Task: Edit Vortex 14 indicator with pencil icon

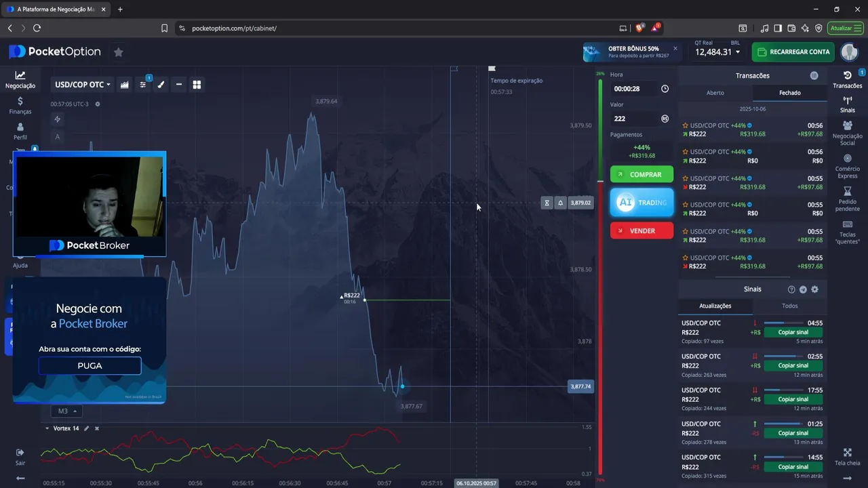Action: point(86,428)
